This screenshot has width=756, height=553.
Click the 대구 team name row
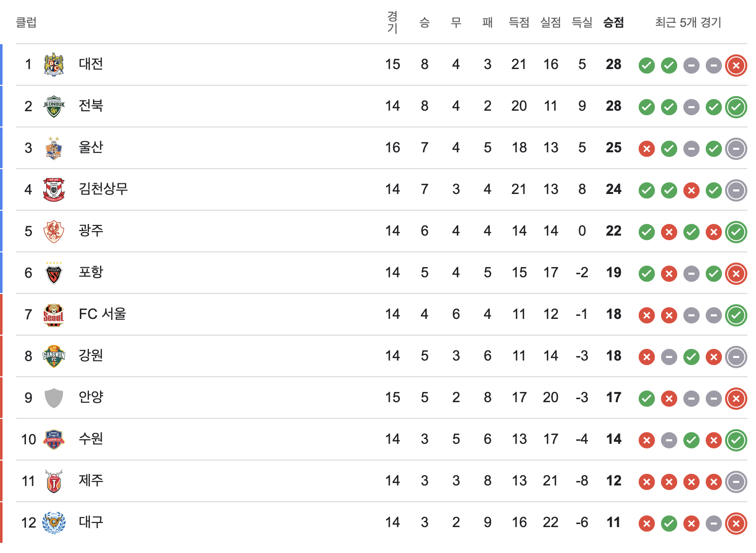click(x=381, y=523)
